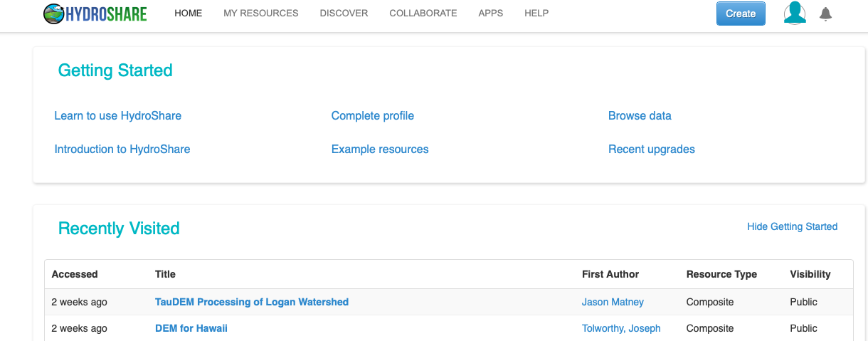
Task: Open the Example resources link
Action: pyautogui.click(x=380, y=149)
